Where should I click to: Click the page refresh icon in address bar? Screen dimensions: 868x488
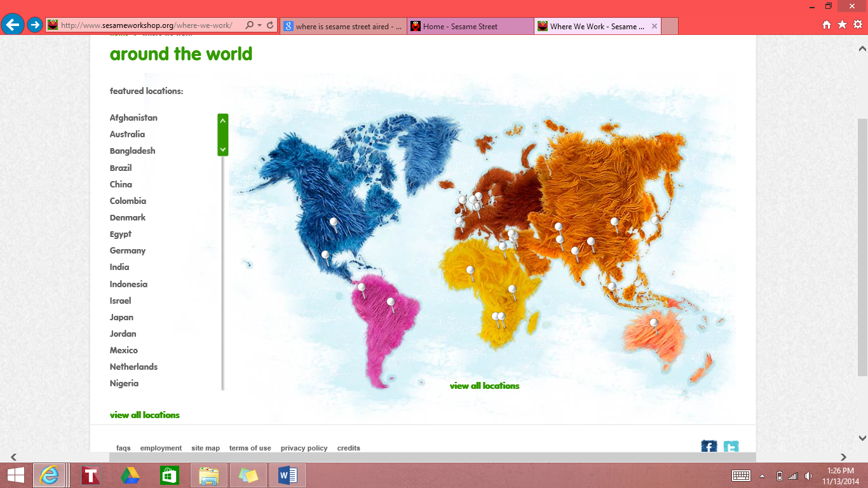tap(270, 25)
